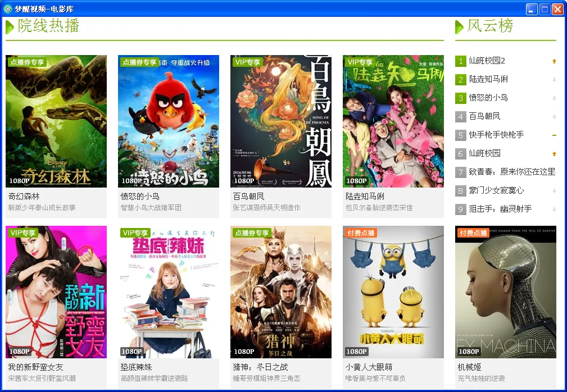Click the up arrow beside 仙班校园2
Viewport: 567px width, 392px height.
pyautogui.click(x=554, y=61)
